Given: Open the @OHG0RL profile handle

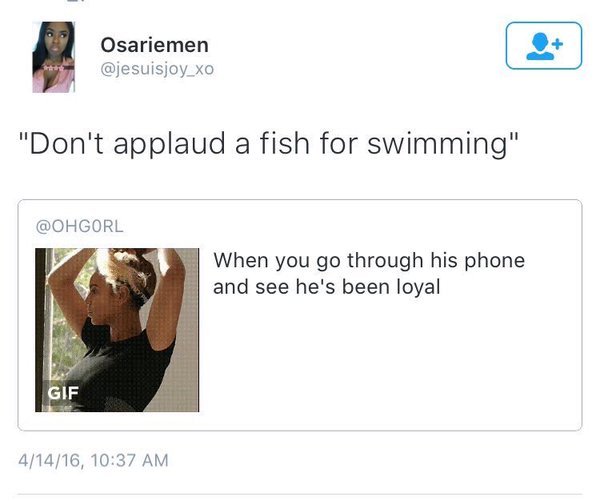Looking at the screenshot, I should coord(80,226).
